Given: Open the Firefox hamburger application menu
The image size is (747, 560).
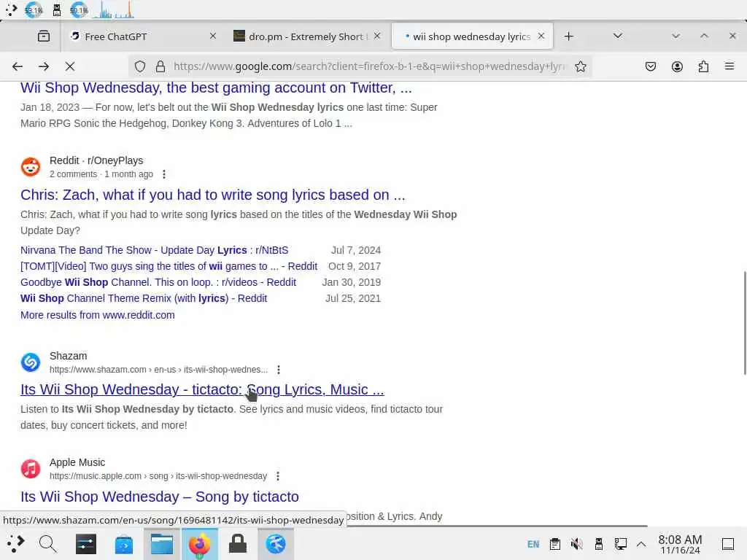Looking at the screenshot, I should point(729,66).
